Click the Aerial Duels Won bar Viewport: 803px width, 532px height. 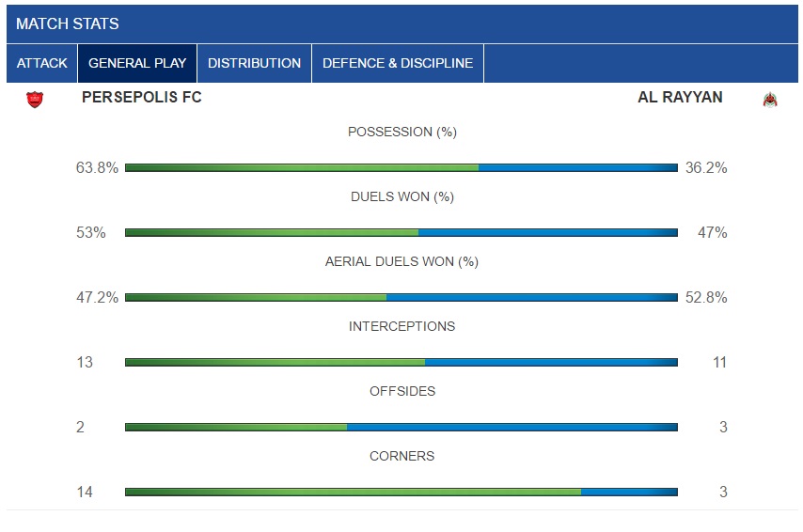[401, 297]
